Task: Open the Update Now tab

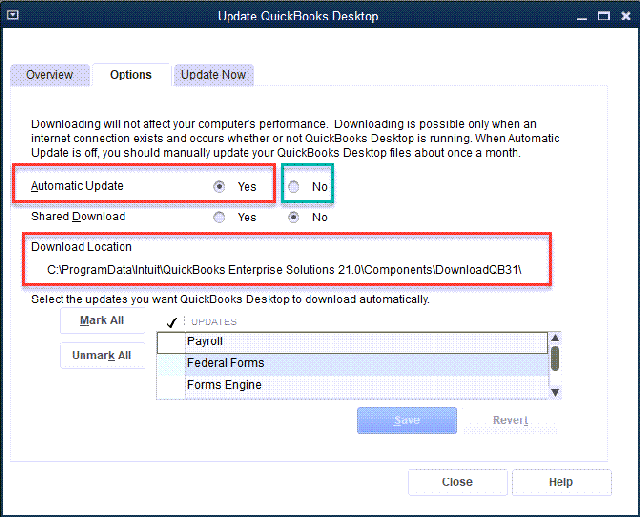Action: point(213,75)
